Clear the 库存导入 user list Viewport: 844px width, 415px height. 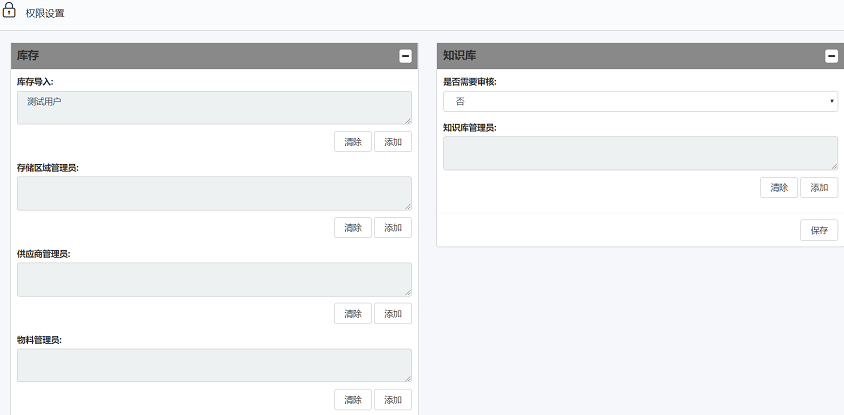tap(352, 142)
